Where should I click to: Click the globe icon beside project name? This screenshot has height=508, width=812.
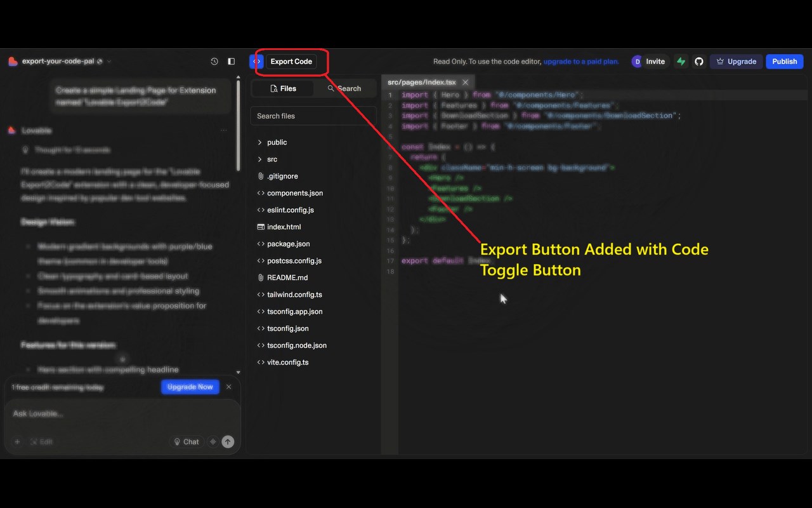[100, 62]
